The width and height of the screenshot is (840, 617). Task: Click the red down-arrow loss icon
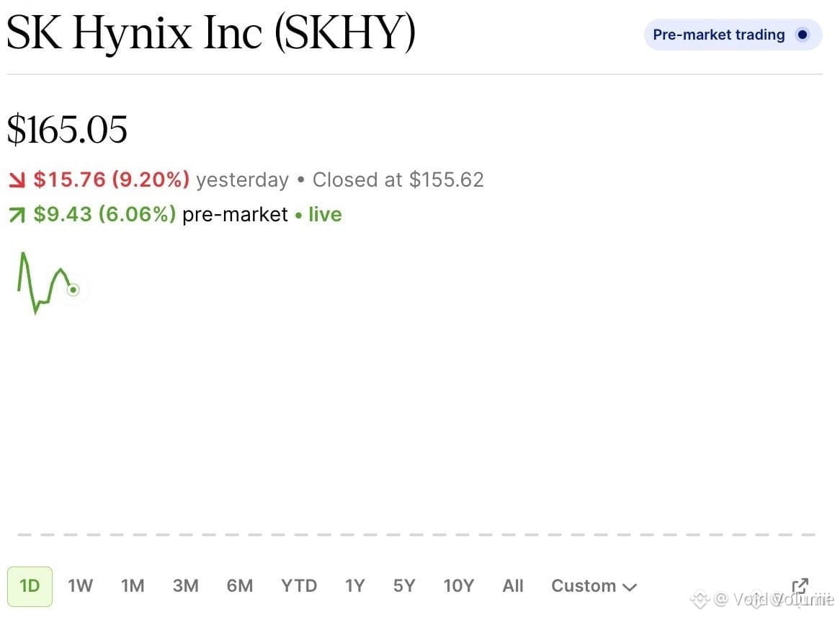[17, 180]
